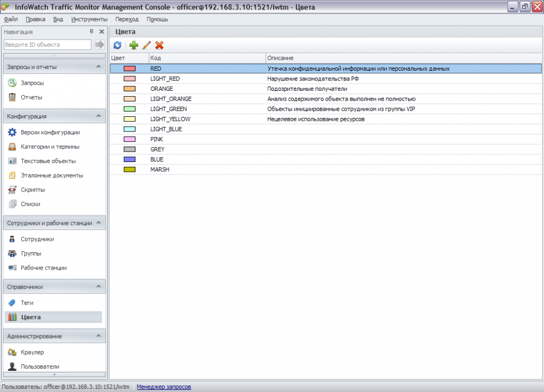The width and height of the screenshot is (544, 392).
Task: Open Запросы icon in navigation
Action: 12,83
